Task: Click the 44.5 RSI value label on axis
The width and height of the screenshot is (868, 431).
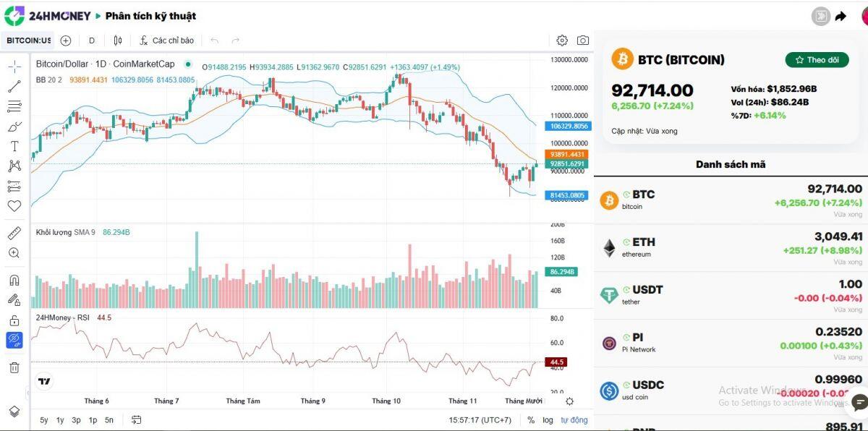Action: [x=557, y=362]
